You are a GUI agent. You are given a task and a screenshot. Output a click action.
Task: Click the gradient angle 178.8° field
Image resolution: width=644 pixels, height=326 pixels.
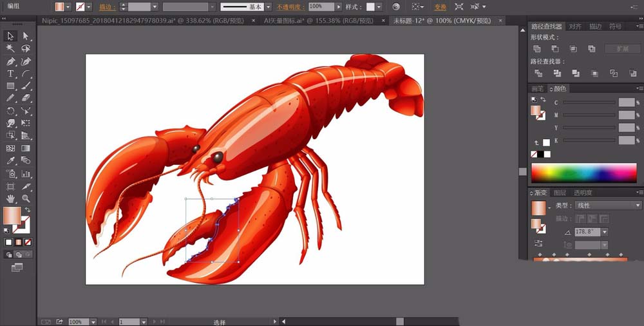coord(587,232)
